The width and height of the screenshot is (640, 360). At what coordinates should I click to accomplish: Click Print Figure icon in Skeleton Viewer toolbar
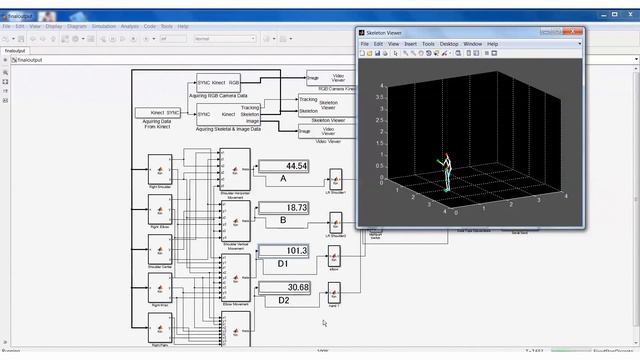point(385,53)
